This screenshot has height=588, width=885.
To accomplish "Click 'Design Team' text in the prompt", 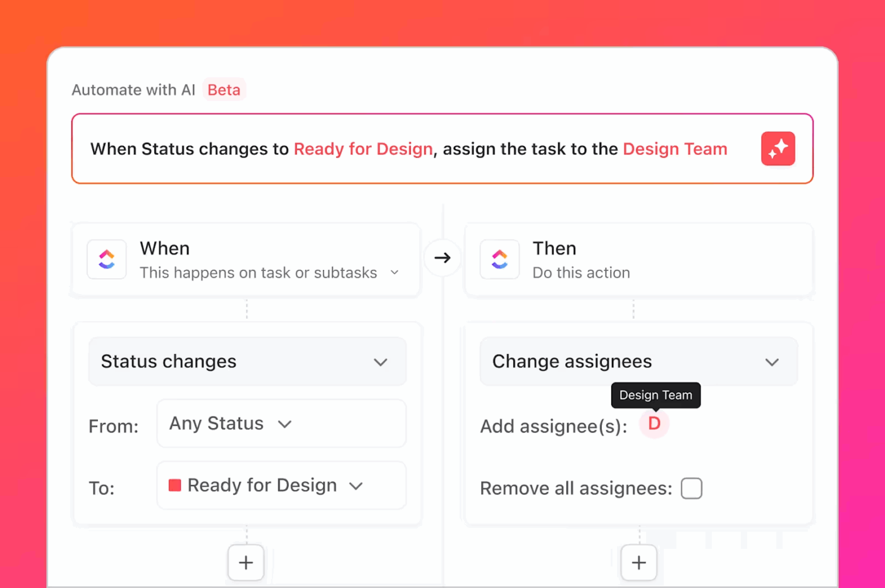I will [675, 149].
